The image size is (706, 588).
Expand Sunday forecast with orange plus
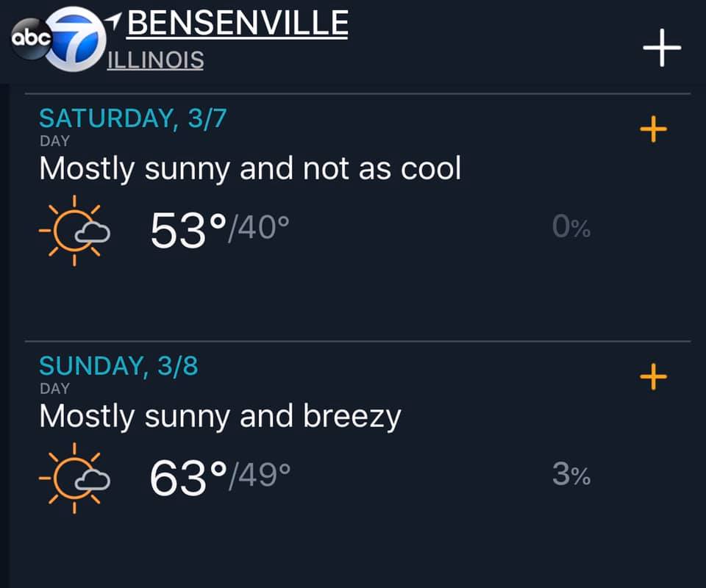tap(653, 378)
